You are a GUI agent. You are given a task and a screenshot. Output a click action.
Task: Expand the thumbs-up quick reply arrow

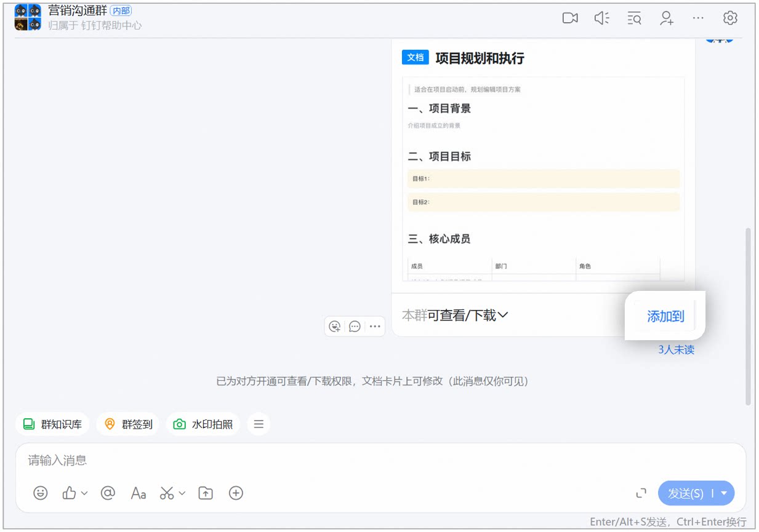(84, 493)
